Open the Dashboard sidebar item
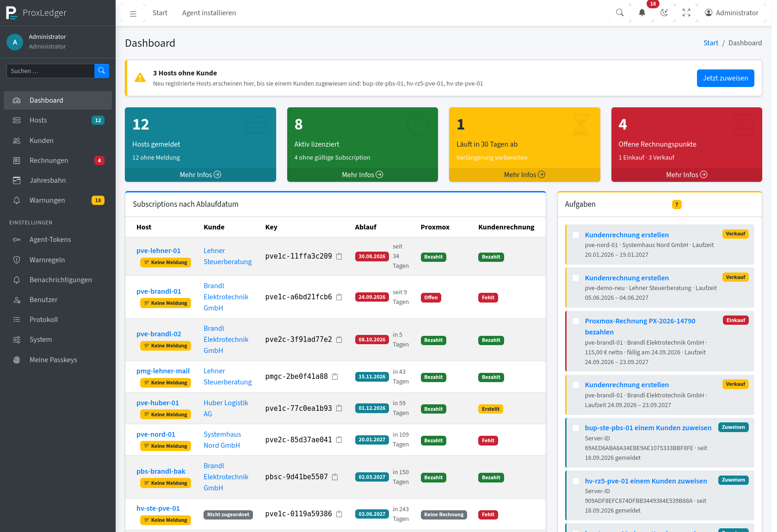Image resolution: width=777 pixels, height=532 pixels. tap(58, 100)
